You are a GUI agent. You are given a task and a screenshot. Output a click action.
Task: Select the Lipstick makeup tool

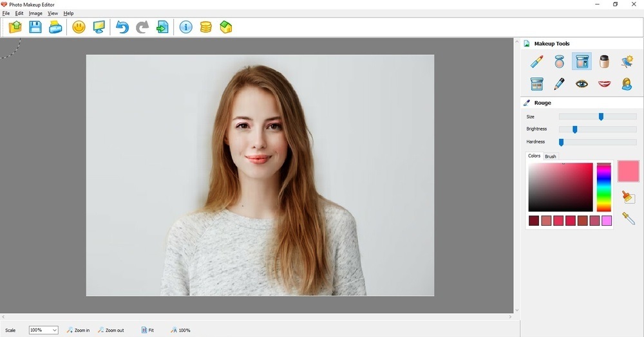coord(537,62)
